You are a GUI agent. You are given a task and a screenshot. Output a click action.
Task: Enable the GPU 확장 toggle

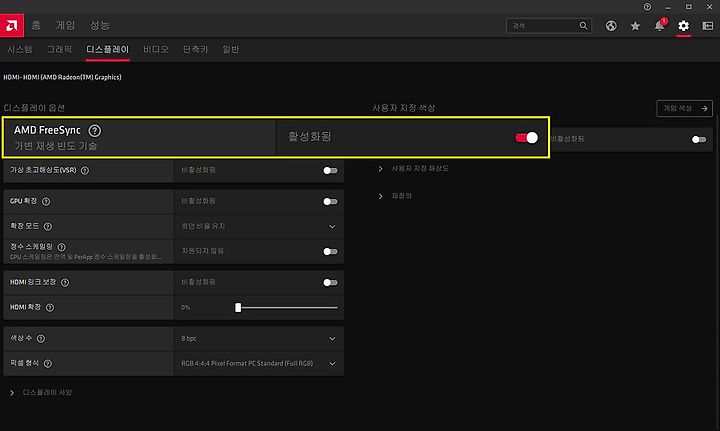tap(330, 202)
